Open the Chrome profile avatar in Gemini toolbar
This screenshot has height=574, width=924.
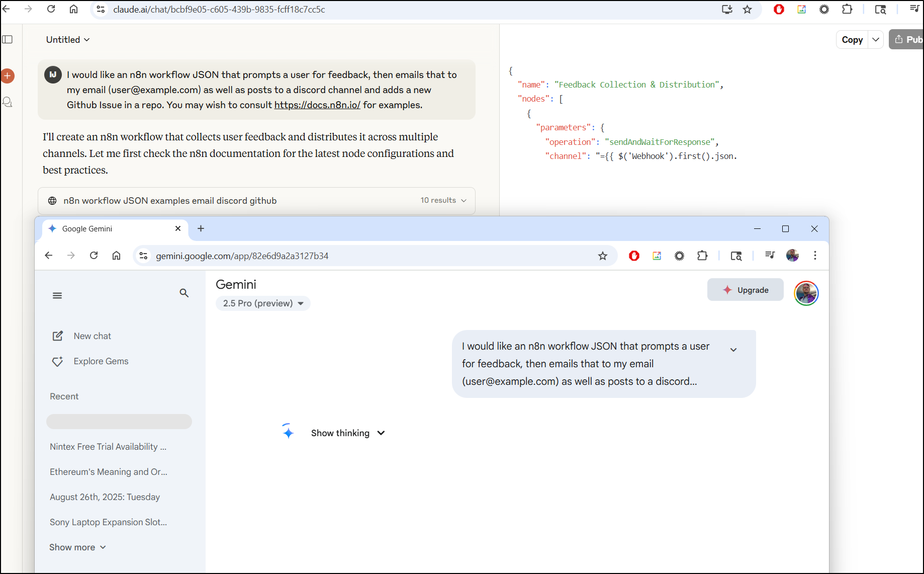point(792,256)
